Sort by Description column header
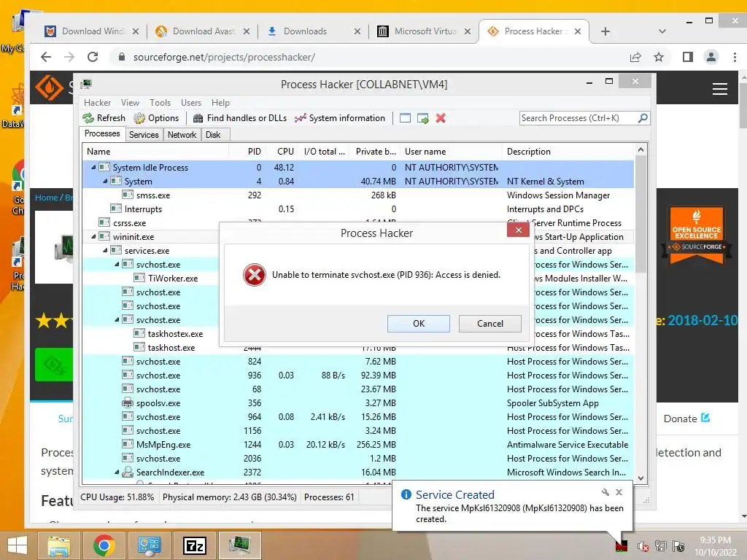The image size is (747, 560). click(x=569, y=152)
